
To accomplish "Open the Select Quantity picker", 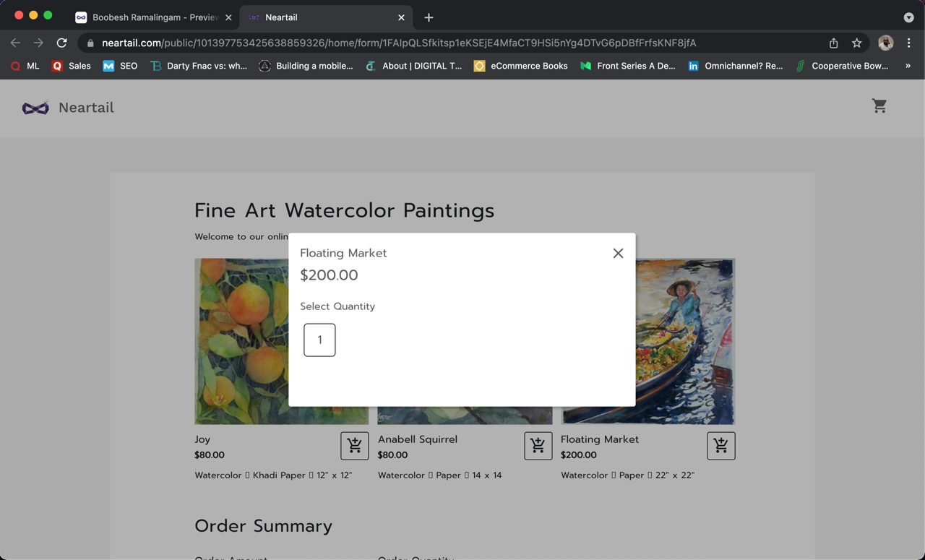I will click(319, 340).
